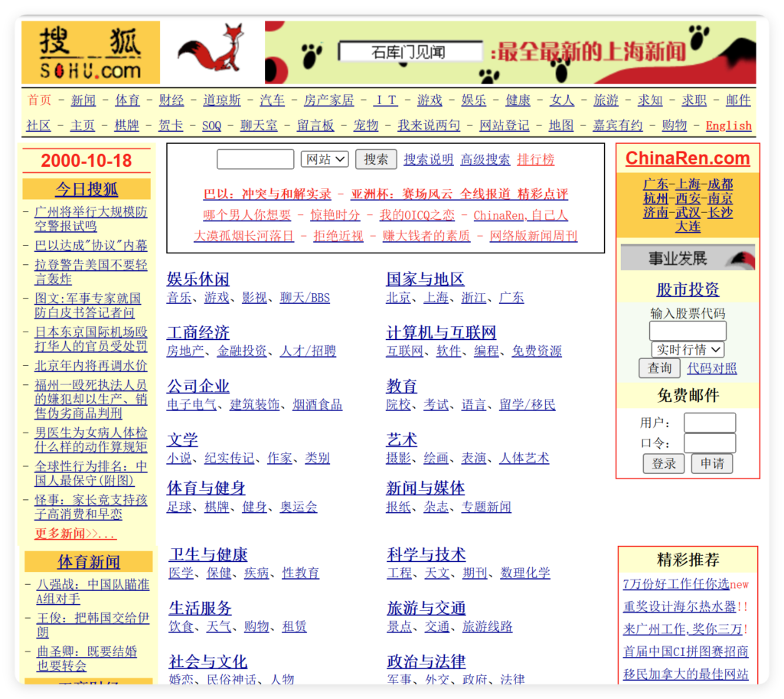Go to the 房产家居 navigation section

[328, 100]
